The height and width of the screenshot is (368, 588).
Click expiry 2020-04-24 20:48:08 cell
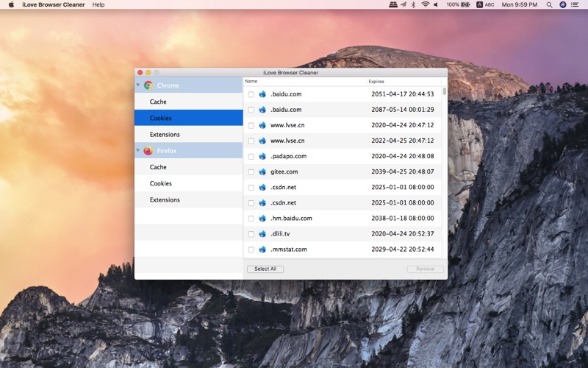(403, 156)
